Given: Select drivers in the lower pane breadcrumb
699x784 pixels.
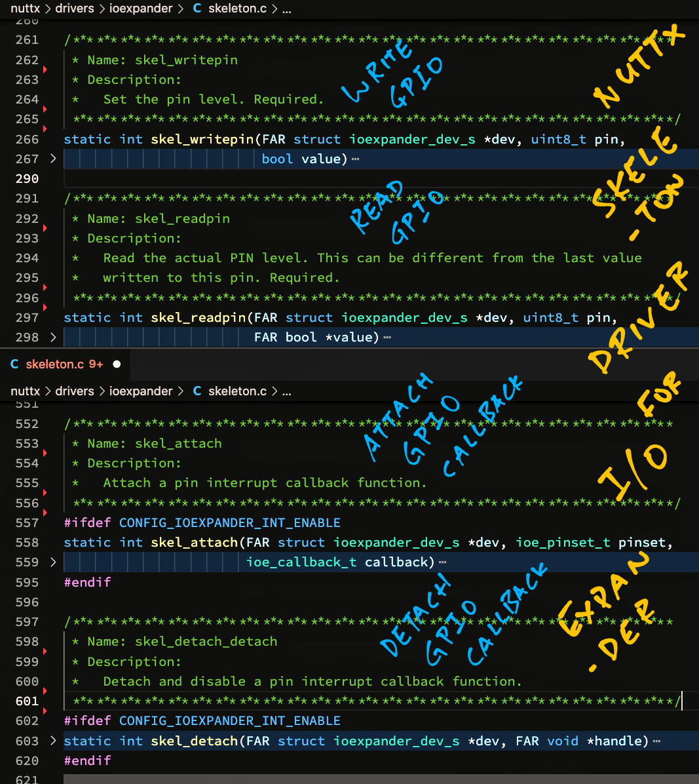Looking at the screenshot, I should pos(75,391).
